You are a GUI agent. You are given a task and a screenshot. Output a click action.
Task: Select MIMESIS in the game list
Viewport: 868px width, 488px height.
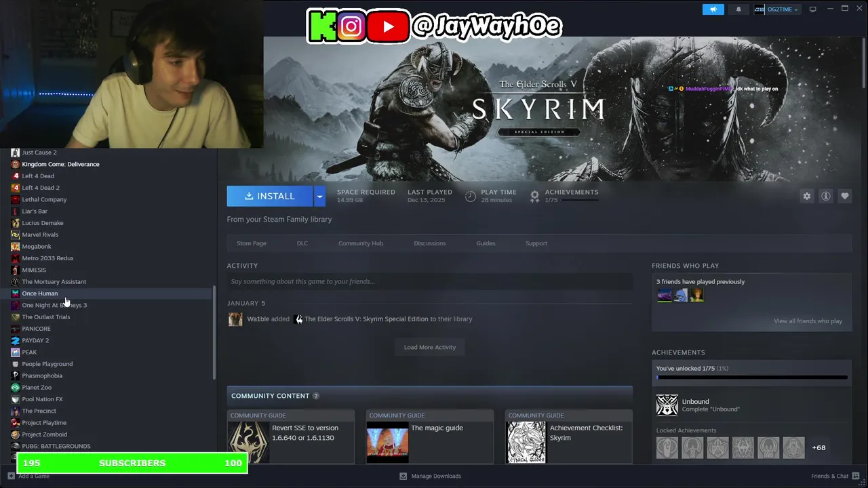[34, 270]
